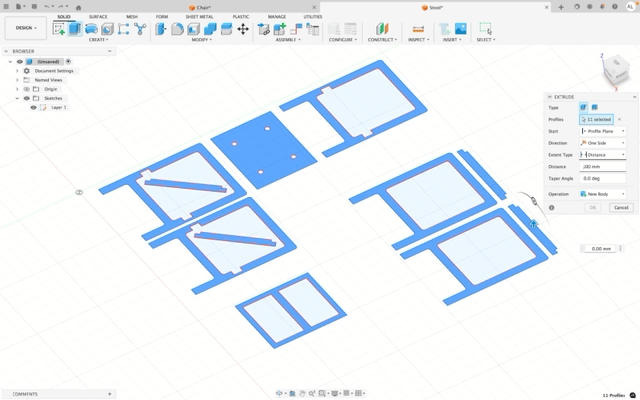The image size is (640, 400).
Task: Select the Hole tool
Action: [107, 29]
